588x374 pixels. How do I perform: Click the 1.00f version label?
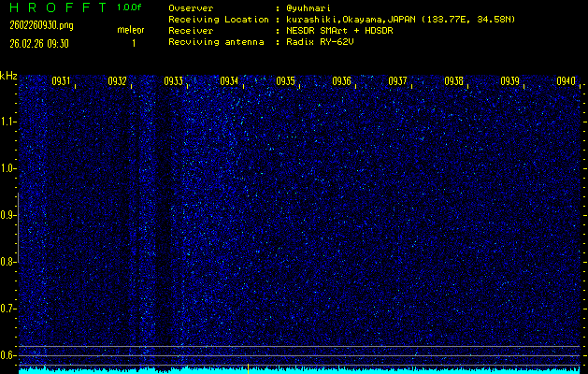click(130, 7)
